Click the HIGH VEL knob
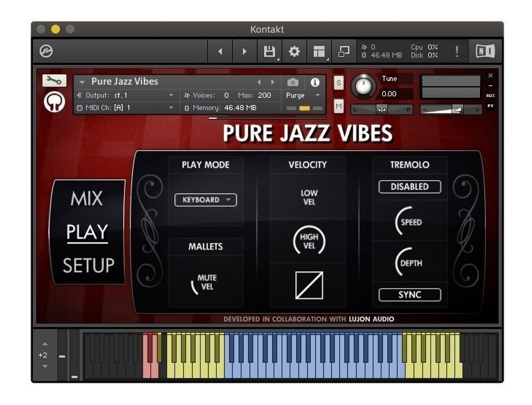The height and width of the screenshot is (405, 532). click(x=309, y=241)
